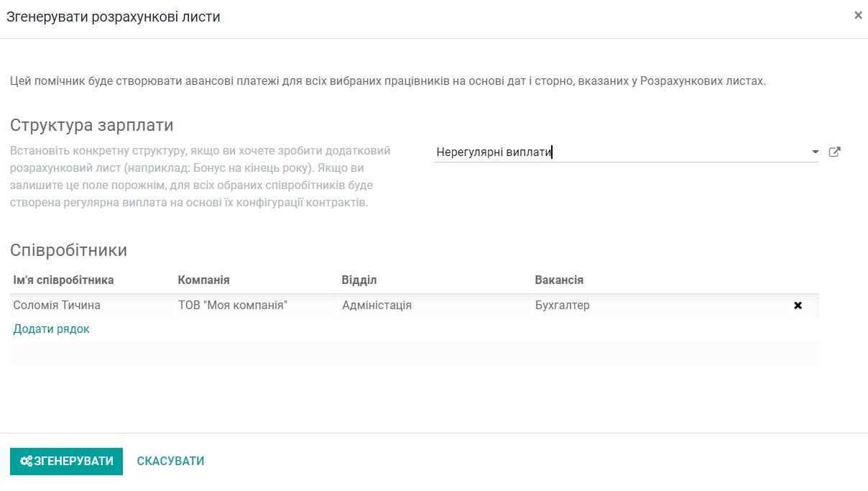Close the dialog with the X in corner
The width and height of the screenshot is (868, 491).
(858, 14)
